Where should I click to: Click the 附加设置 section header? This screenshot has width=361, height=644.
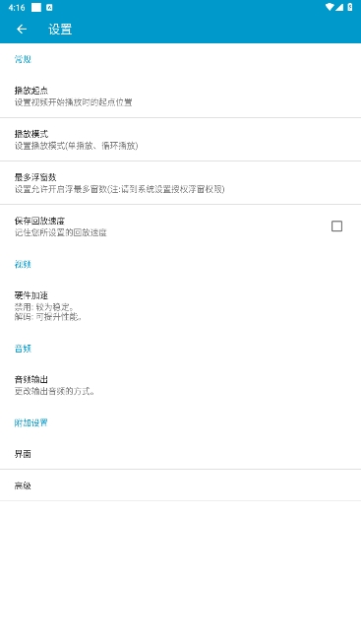(31, 422)
